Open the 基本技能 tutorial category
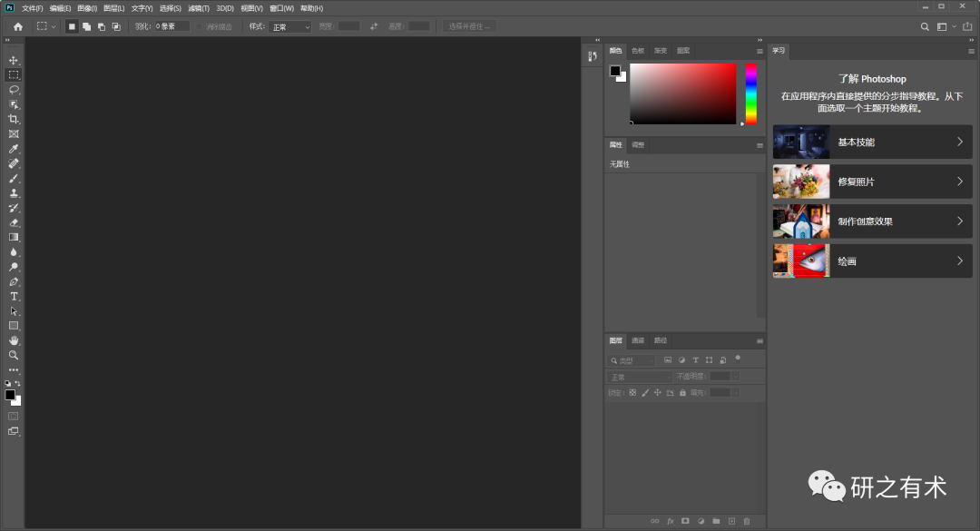Image resolution: width=980 pixels, height=531 pixels. tap(873, 142)
